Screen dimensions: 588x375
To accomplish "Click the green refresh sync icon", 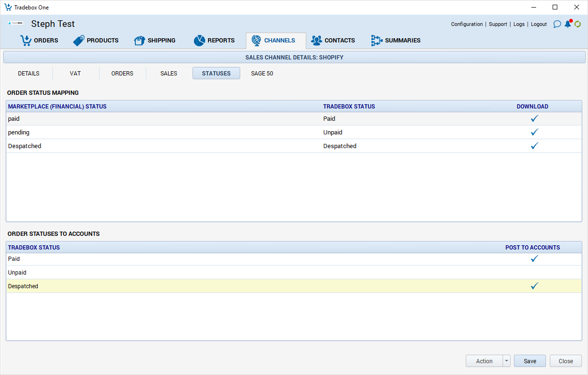I will 578,24.
